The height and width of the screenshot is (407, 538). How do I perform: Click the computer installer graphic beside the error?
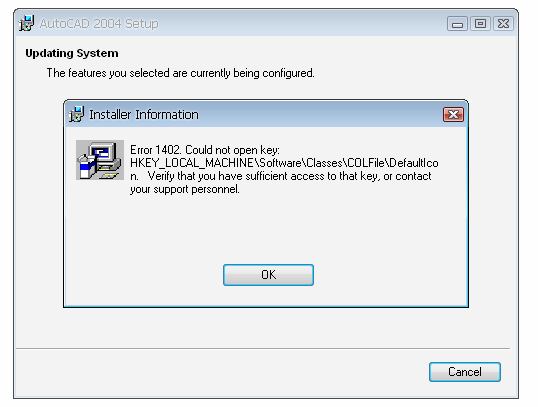pyautogui.click(x=100, y=160)
